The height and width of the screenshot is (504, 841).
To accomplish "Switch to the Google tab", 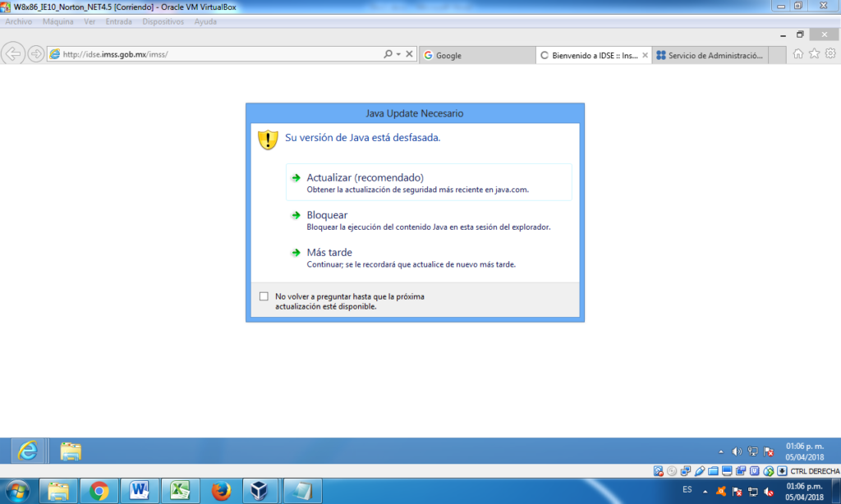I will [476, 55].
